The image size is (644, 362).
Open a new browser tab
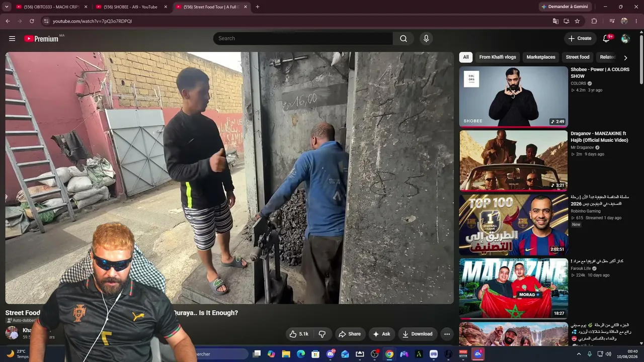click(x=258, y=7)
